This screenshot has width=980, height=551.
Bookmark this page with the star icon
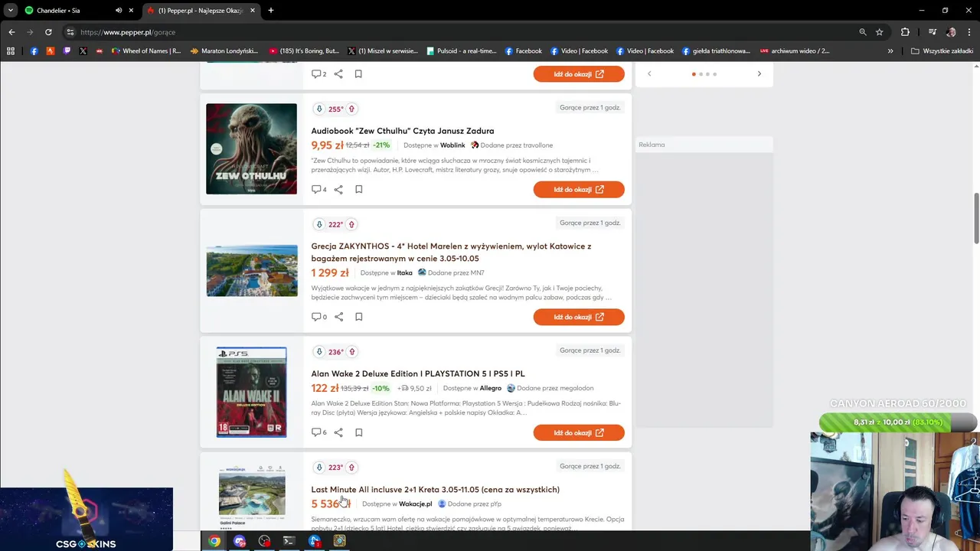(x=880, y=32)
